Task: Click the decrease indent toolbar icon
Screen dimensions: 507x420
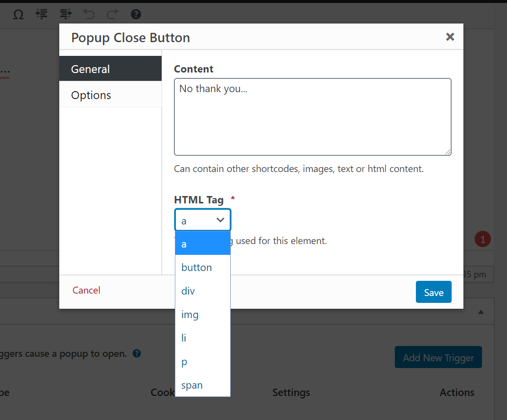Action: [x=41, y=15]
